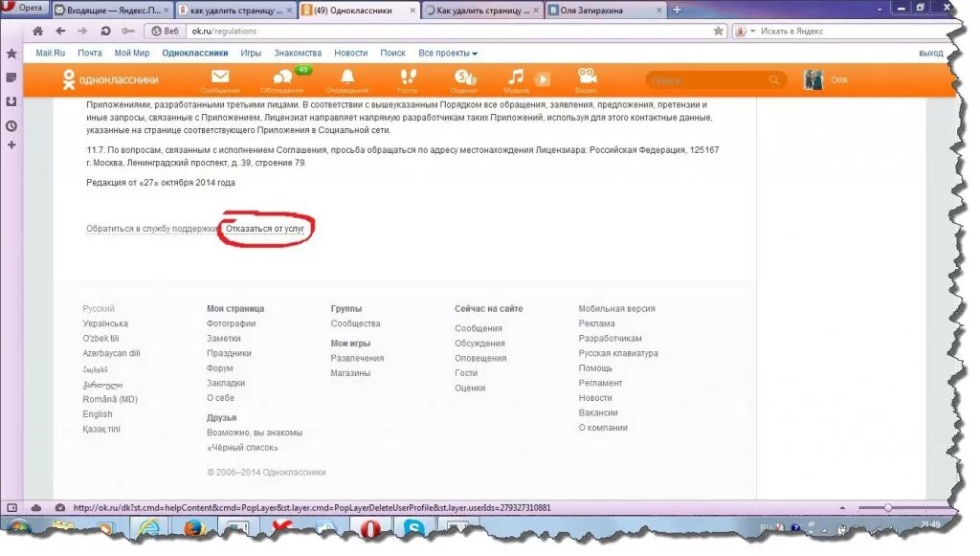Viewport: 980px width, 556px height.
Task: Open Skype from the taskbar
Action: click(x=413, y=529)
